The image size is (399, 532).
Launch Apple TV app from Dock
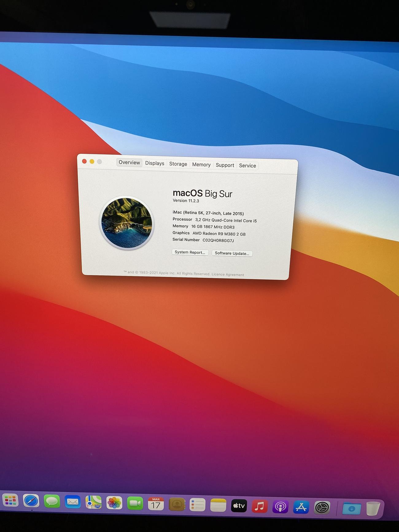(239, 506)
